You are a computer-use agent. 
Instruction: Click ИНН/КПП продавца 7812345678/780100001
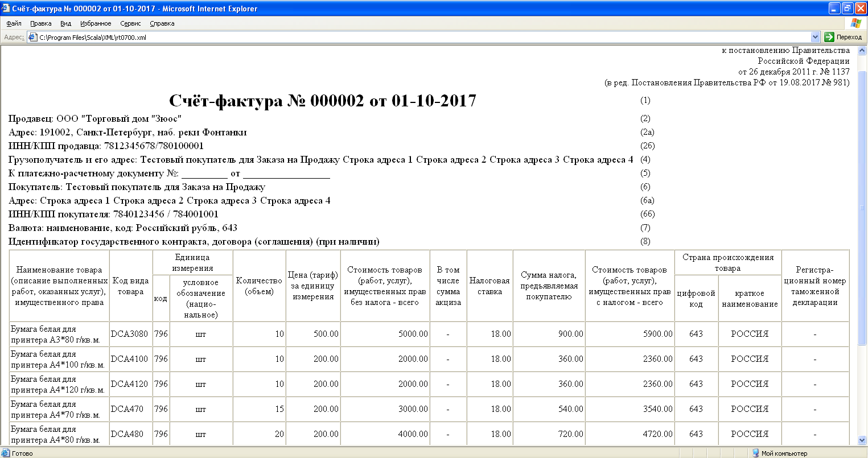pos(106,146)
